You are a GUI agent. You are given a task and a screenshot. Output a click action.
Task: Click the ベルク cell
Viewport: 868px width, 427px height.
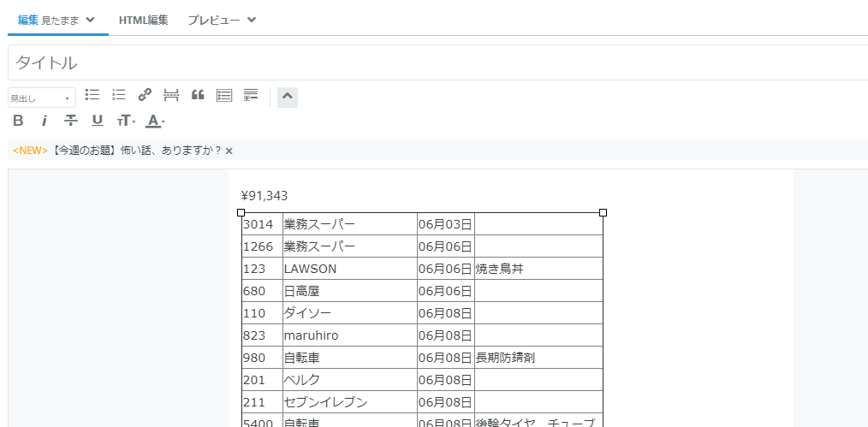(x=350, y=380)
